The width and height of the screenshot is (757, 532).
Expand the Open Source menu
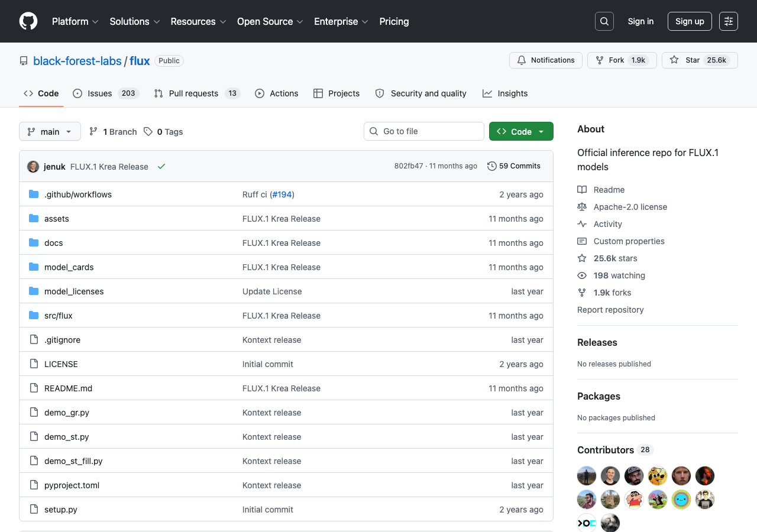pos(270,21)
